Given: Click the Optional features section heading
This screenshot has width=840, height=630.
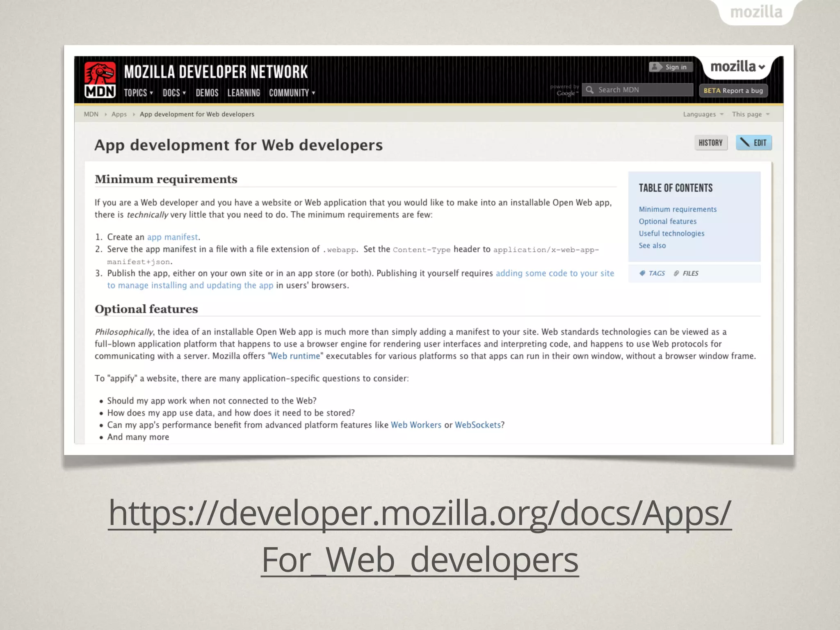Looking at the screenshot, I should pyautogui.click(x=146, y=309).
